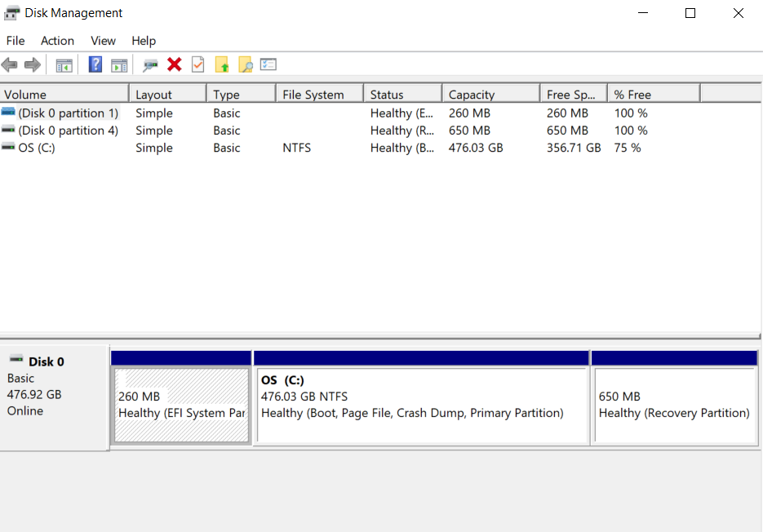763x532 pixels.
Task: Sort by Type column header
Action: tap(242, 94)
